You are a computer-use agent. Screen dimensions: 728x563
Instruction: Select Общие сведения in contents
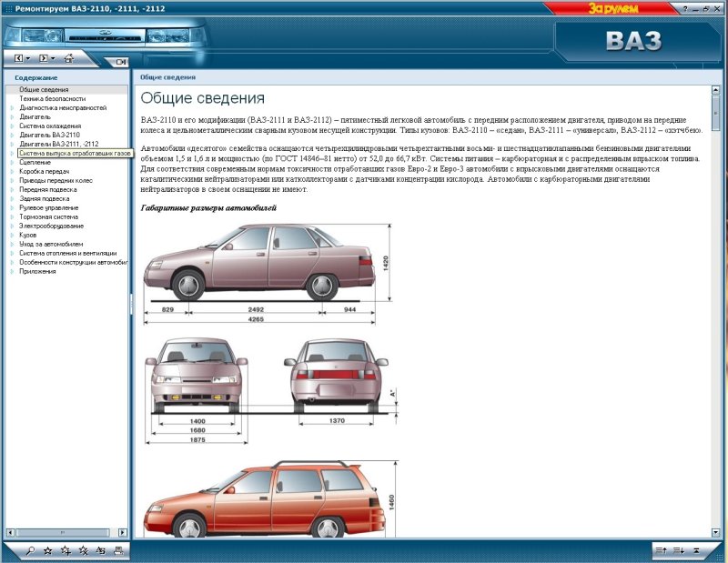pos(44,89)
